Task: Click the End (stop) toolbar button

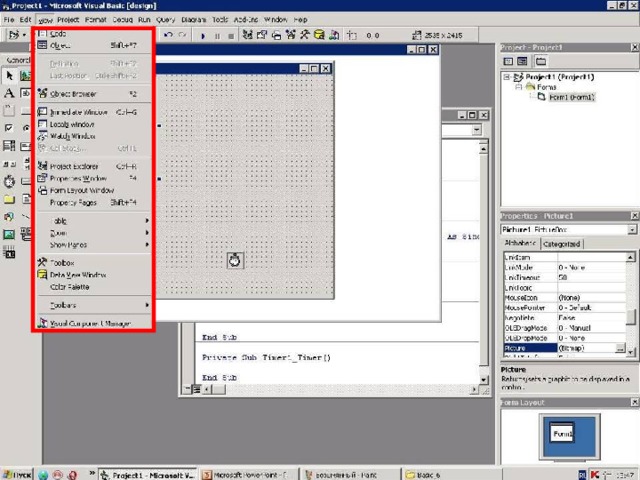Action: point(231,36)
